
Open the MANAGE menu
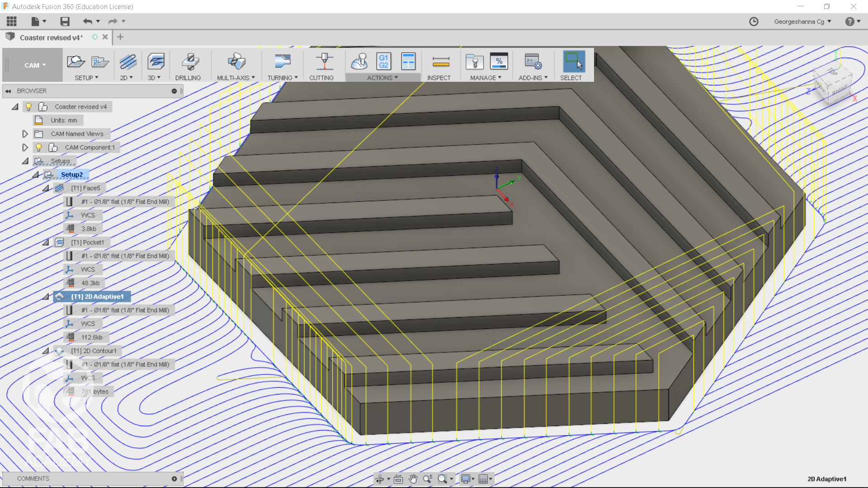pos(486,78)
